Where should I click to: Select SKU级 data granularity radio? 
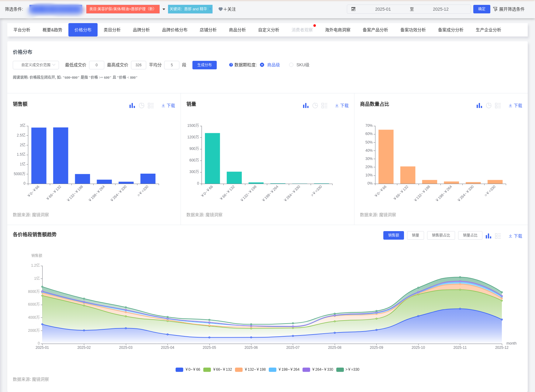291,65
